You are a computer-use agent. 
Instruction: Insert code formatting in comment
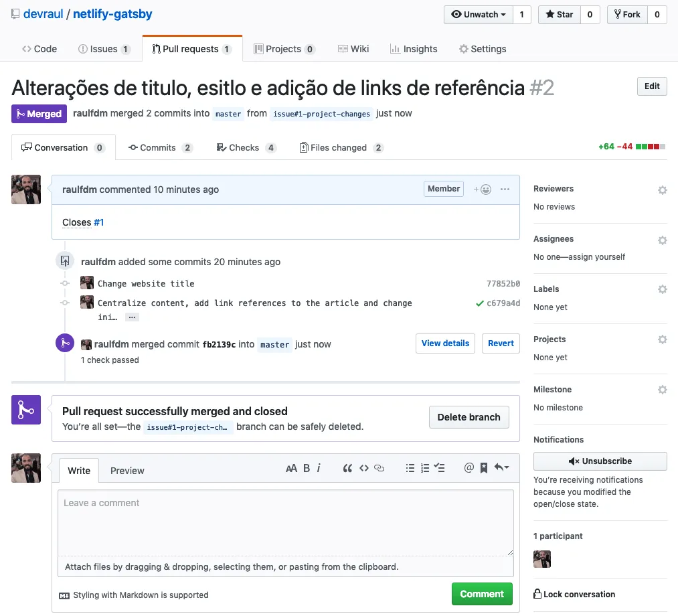364,468
